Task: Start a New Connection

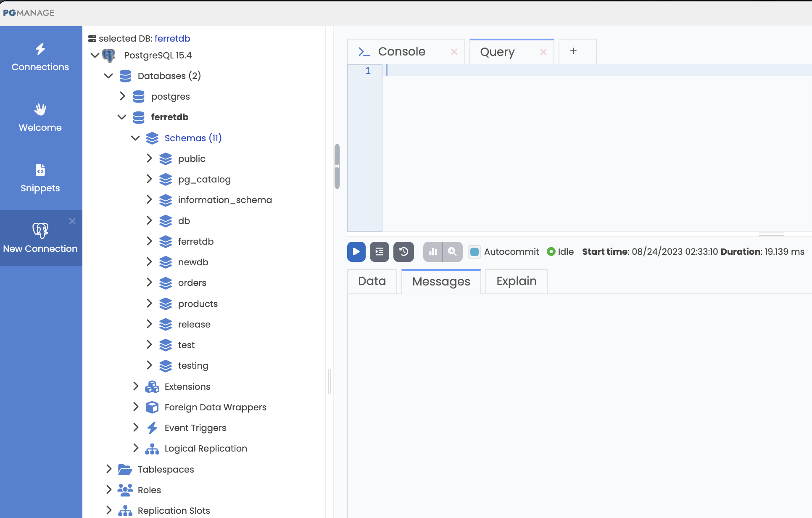Action: click(41, 238)
